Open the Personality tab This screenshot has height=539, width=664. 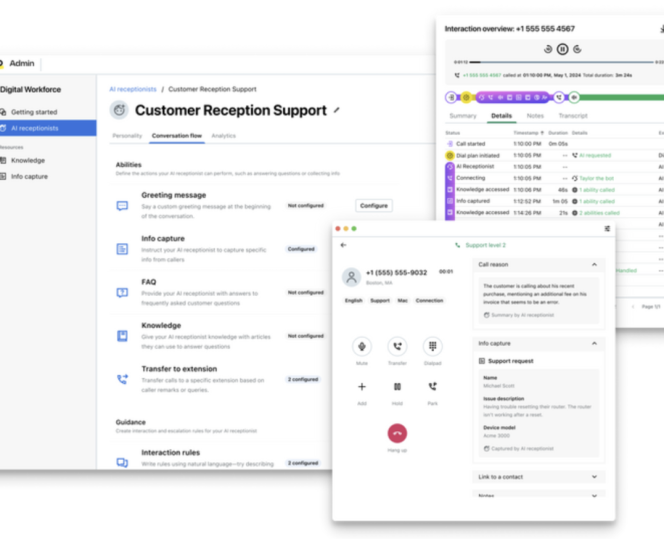127,136
